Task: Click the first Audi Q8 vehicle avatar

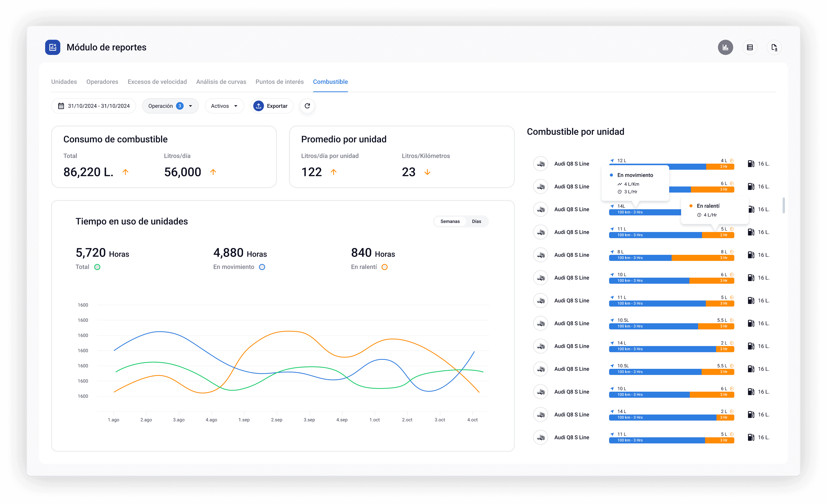Action: pyautogui.click(x=541, y=164)
